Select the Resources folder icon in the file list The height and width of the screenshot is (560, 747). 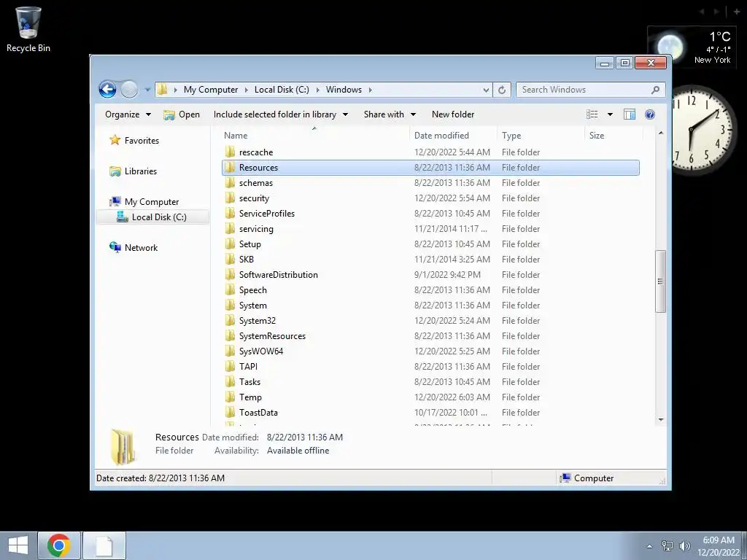(230, 168)
